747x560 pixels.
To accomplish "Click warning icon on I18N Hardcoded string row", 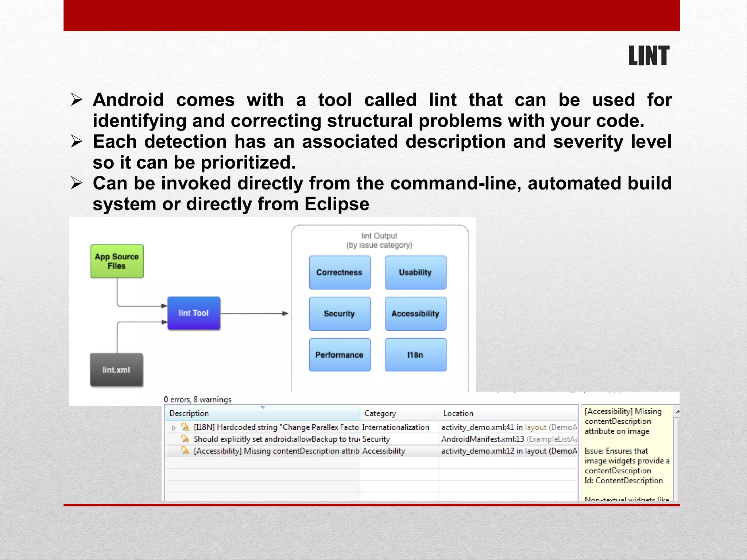I will pos(185,427).
